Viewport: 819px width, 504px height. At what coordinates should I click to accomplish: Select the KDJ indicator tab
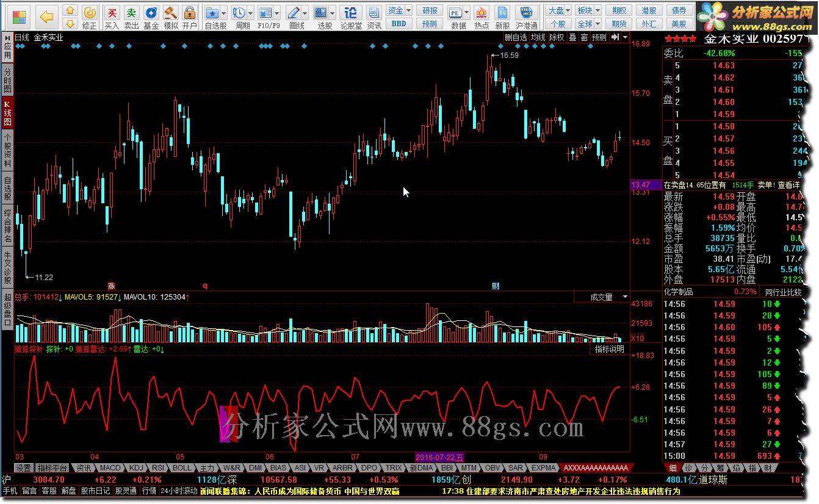[x=135, y=468]
